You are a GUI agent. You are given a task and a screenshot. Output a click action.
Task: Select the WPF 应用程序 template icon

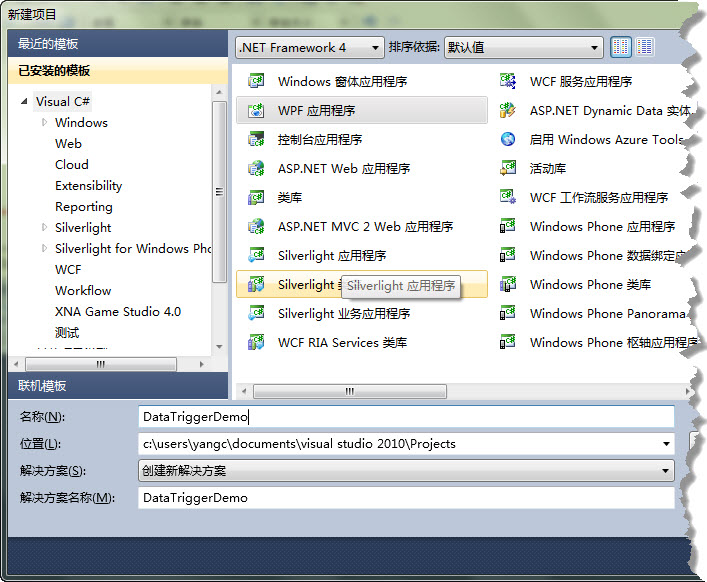click(x=256, y=110)
